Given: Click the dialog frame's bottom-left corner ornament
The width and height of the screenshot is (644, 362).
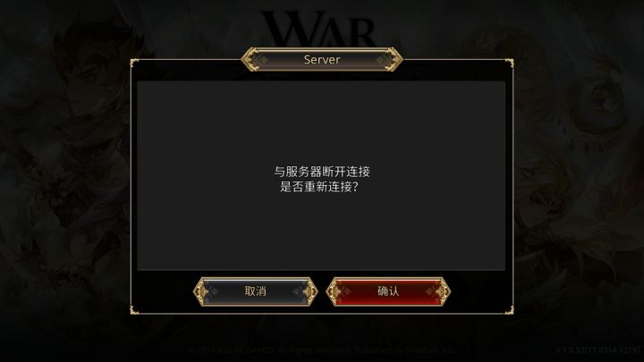Looking at the screenshot, I should [134, 310].
